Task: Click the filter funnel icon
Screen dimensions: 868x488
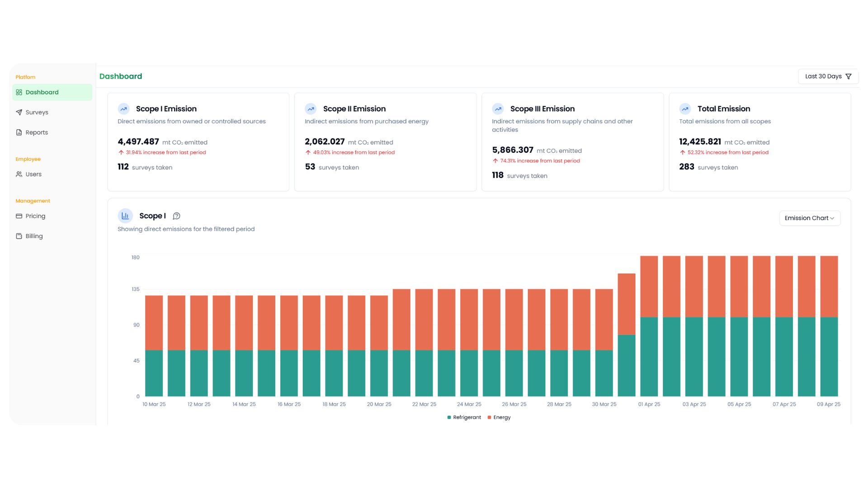Action: point(849,76)
